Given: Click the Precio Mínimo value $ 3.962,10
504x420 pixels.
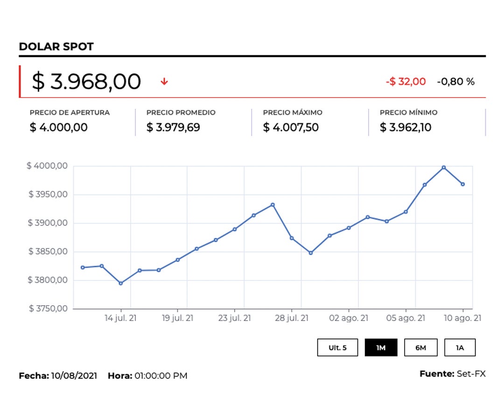Looking at the screenshot, I should 406,127.
